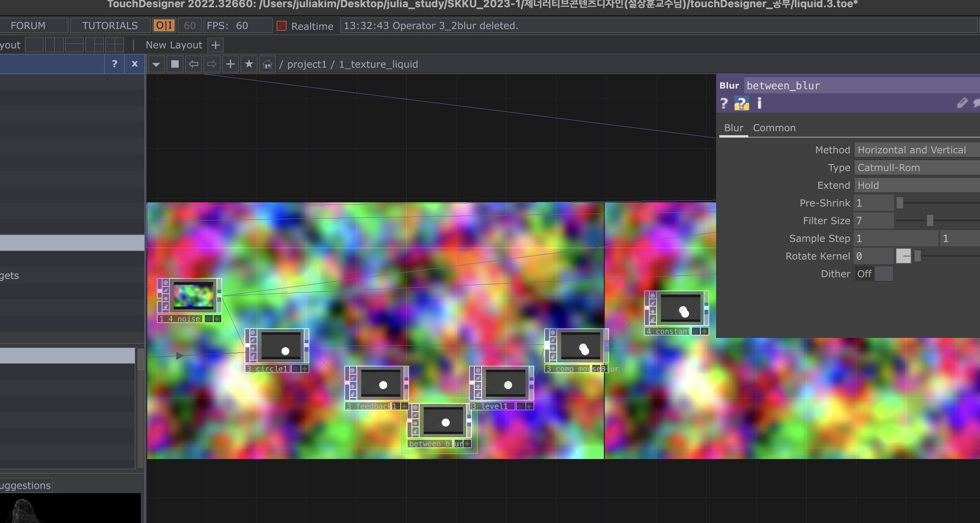Click the pencil comment icon in parameters
Image resolution: width=980 pixels, height=523 pixels.
click(x=962, y=104)
